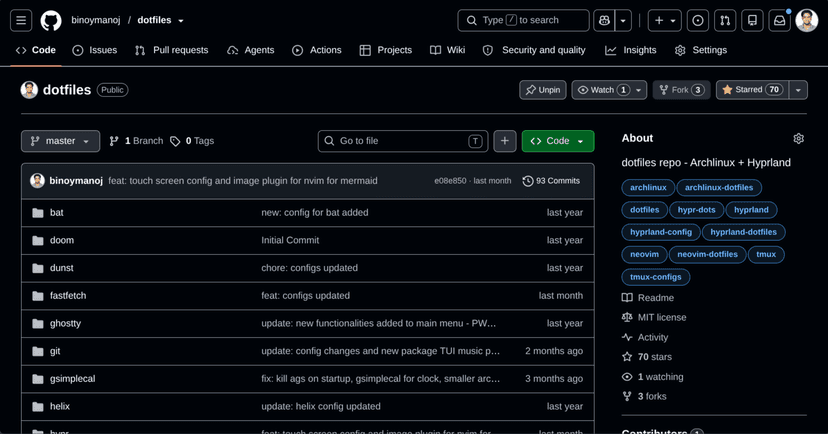Click the folder icon for git
The height and width of the screenshot is (434, 828).
point(37,351)
